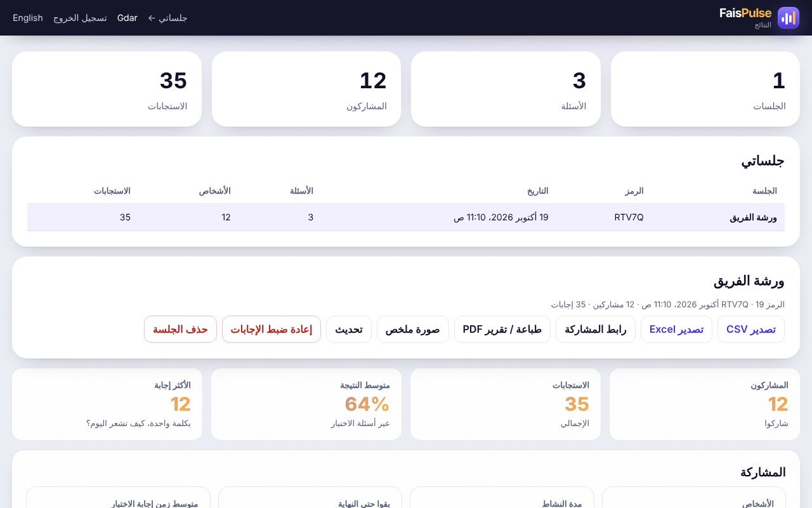Screen dimensions: 812x508
Task: Click the الجلسة column header
Action: pyautogui.click(x=764, y=190)
